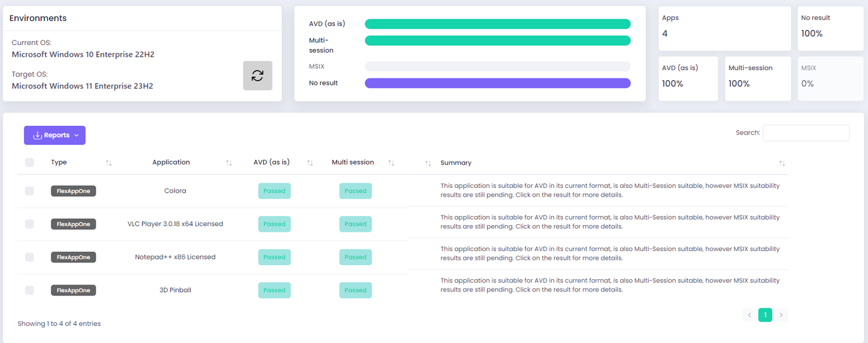Check the Colora row checkbox
The width and height of the screenshot is (868, 343).
(29, 191)
